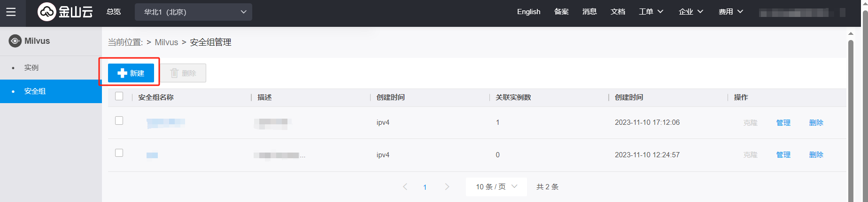Open the 总览 overview page
The width and height of the screenshot is (868, 202).
[114, 12]
